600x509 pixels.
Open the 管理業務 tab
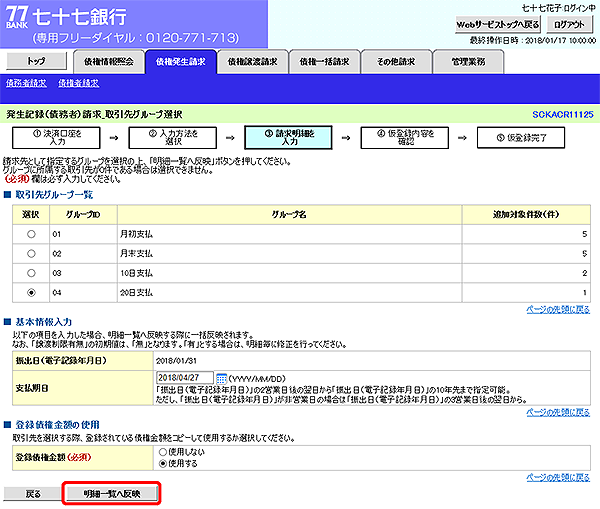point(468,62)
